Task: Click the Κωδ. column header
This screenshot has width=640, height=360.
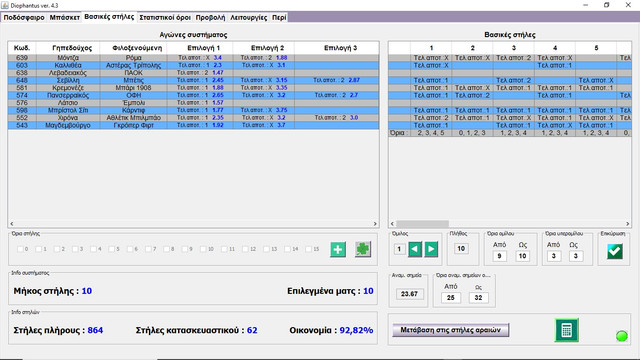Action: 22,48
